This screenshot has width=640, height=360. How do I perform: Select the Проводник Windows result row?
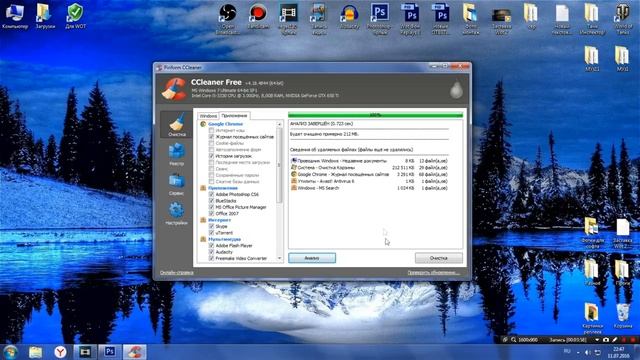tap(369, 161)
